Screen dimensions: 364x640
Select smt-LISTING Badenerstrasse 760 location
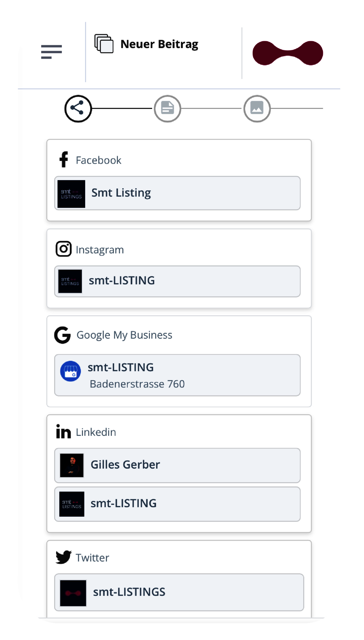tap(177, 375)
